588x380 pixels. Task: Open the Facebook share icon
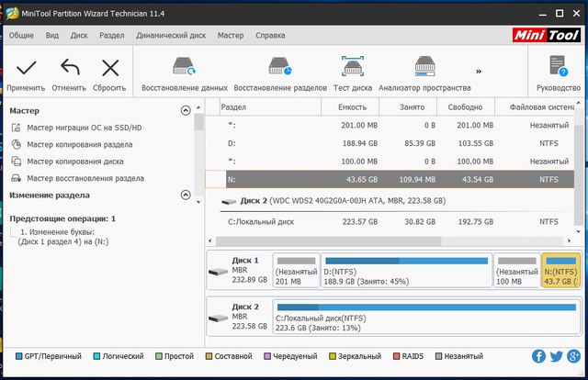point(538,356)
